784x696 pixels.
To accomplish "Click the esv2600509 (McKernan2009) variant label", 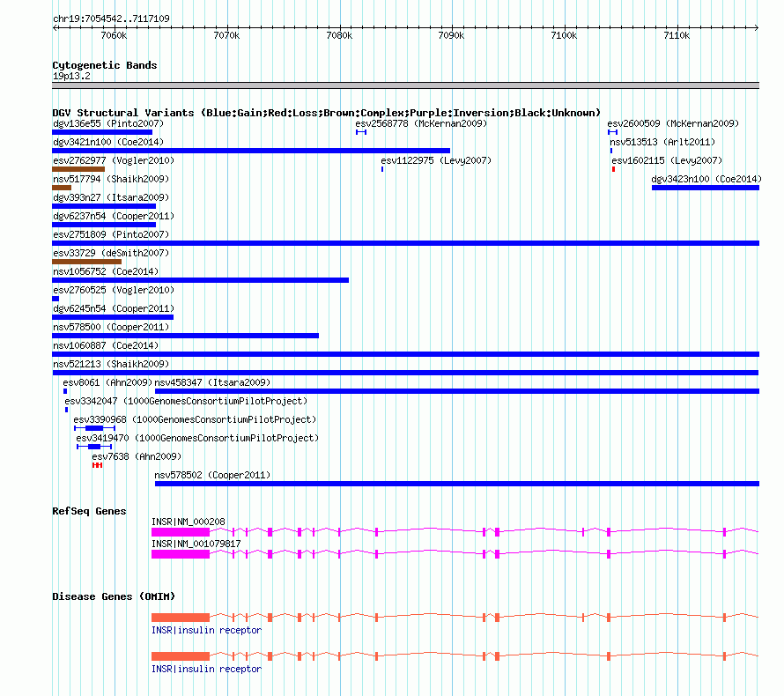I will tap(673, 123).
